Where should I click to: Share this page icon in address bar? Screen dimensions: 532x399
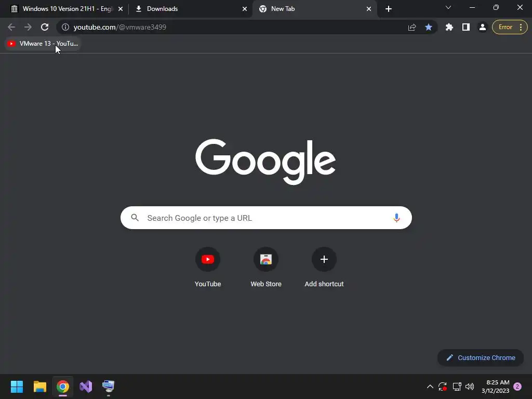coord(412,27)
